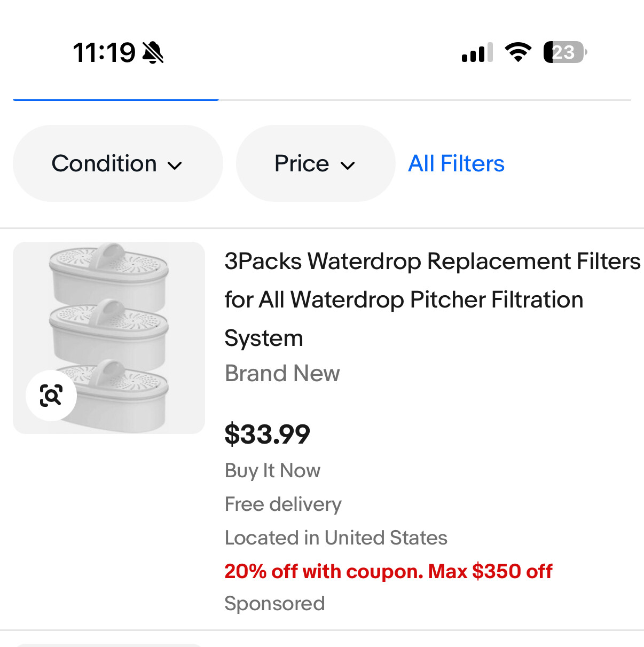Click the chevron arrow beside Price
This screenshot has width=644, height=647.
point(348,165)
